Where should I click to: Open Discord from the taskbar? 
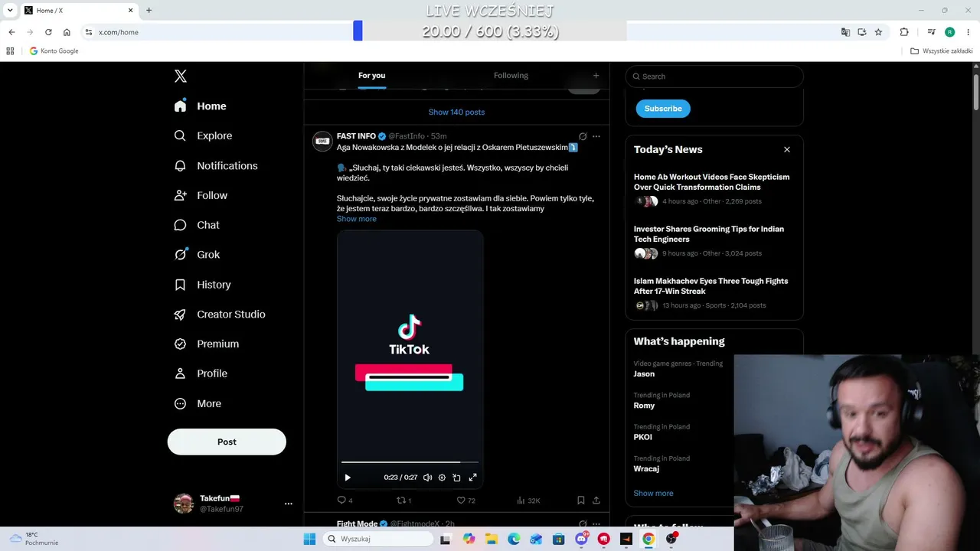(581, 539)
